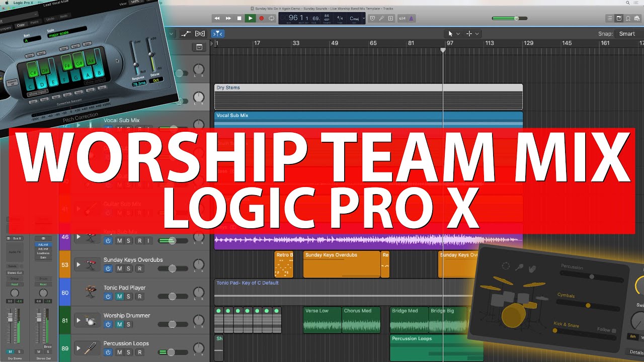Click Undo in the Pitch Correction window

(49, 18)
